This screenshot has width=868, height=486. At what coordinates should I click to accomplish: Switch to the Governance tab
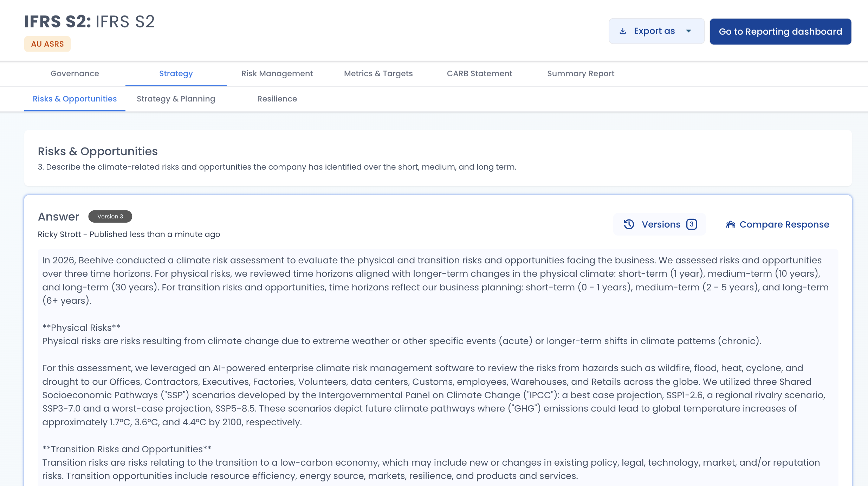(x=75, y=73)
